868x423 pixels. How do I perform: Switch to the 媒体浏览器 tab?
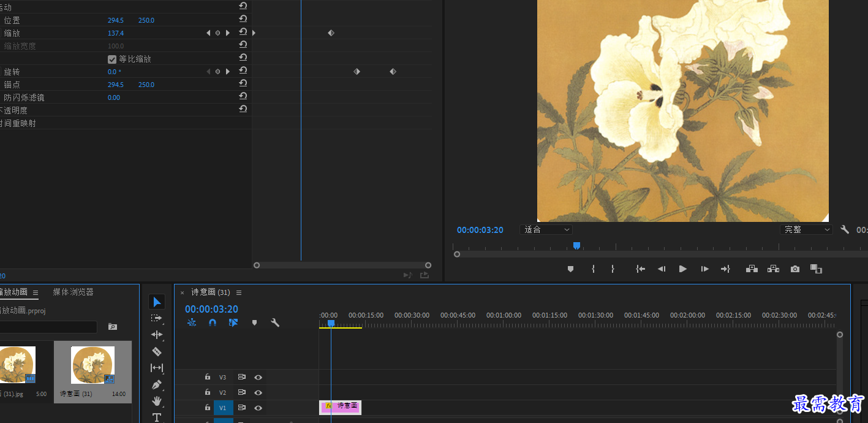73,292
